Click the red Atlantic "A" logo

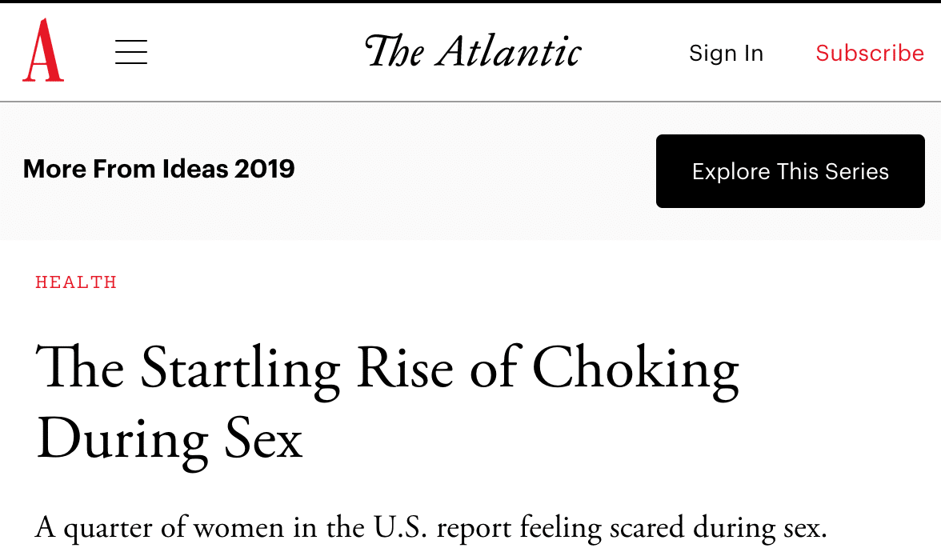[43, 51]
